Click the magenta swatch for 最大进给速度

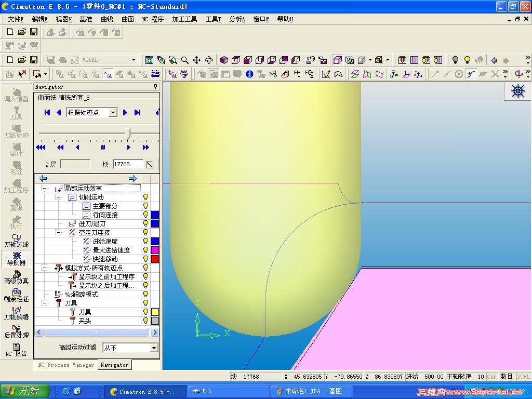(x=155, y=250)
